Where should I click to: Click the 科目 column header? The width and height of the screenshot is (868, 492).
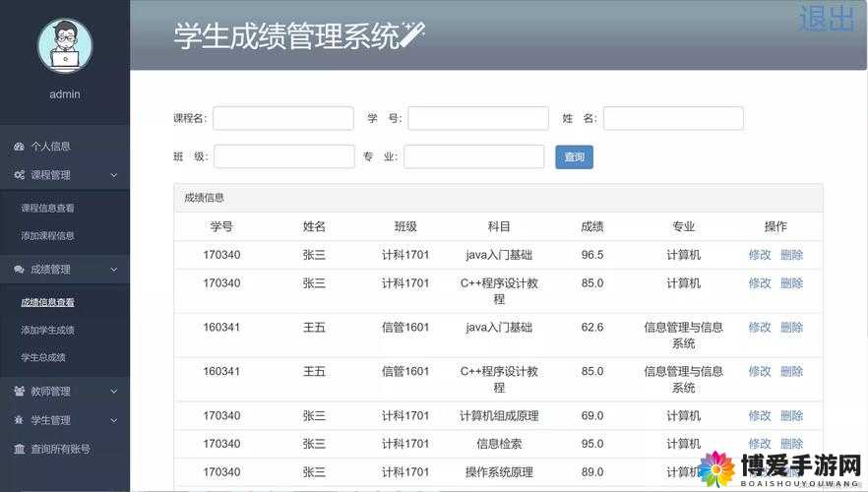pos(499,226)
